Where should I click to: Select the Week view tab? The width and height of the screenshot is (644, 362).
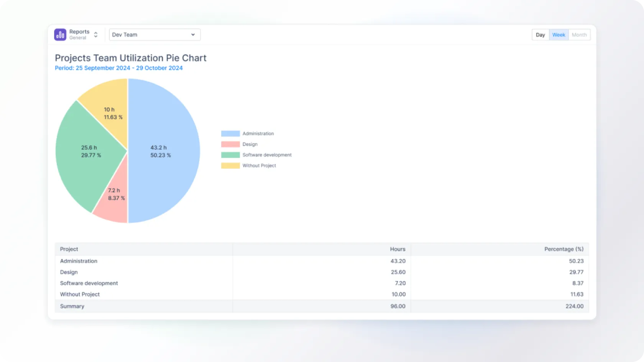coord(559,35)
